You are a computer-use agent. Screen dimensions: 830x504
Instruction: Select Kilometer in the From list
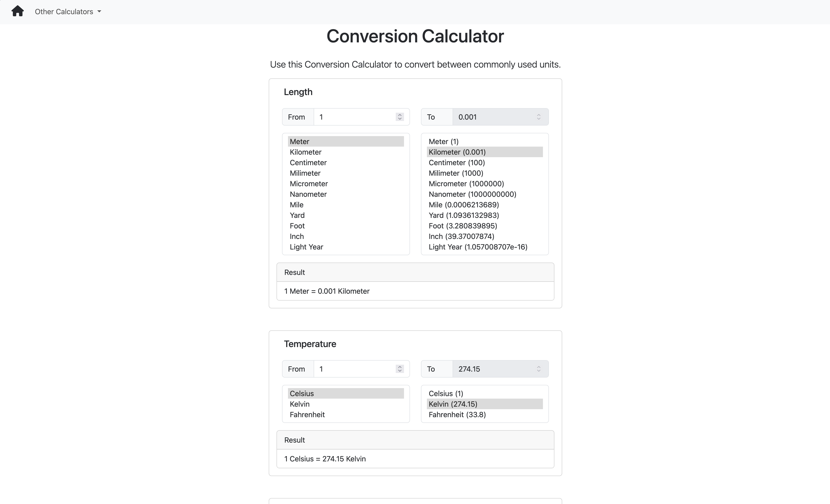pyautogui.click(x=346, y=152)
